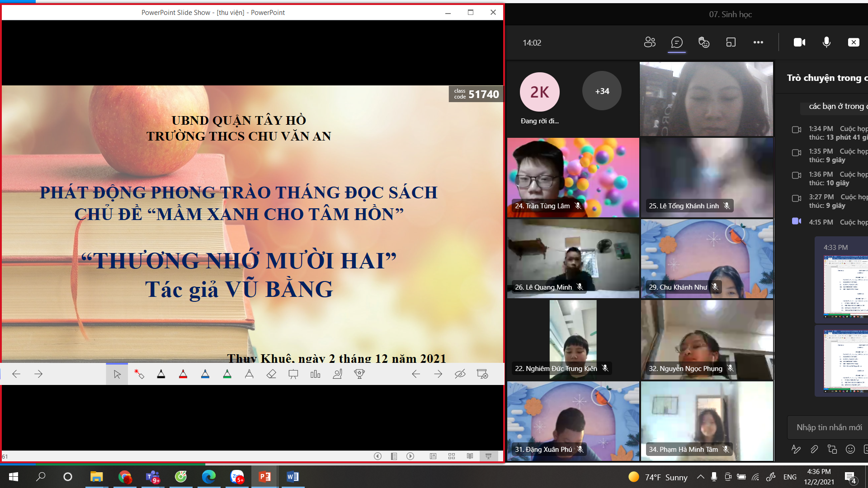The image size is (868, 488).
Task: Open the student name picker icon
Action: (338, 374)
